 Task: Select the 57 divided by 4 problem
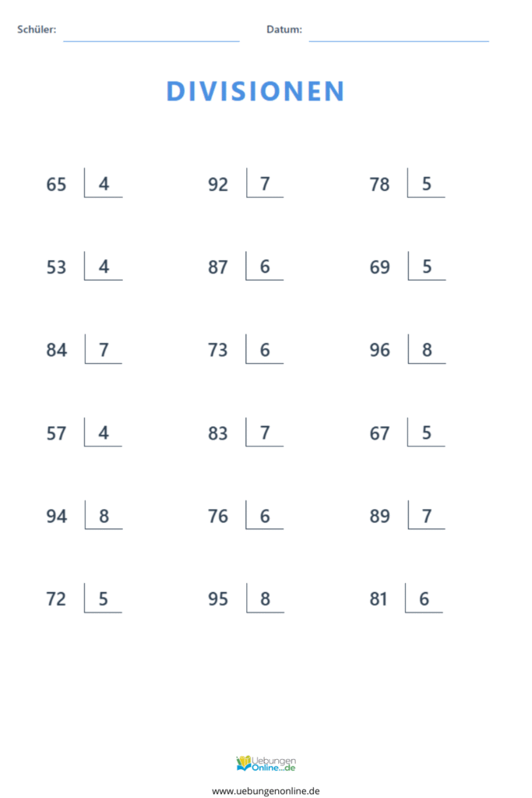83,433
